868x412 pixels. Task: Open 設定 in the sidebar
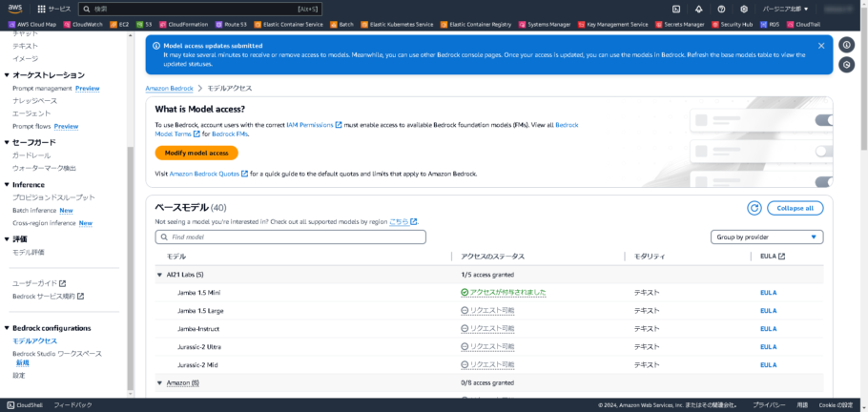coord(19,376)
